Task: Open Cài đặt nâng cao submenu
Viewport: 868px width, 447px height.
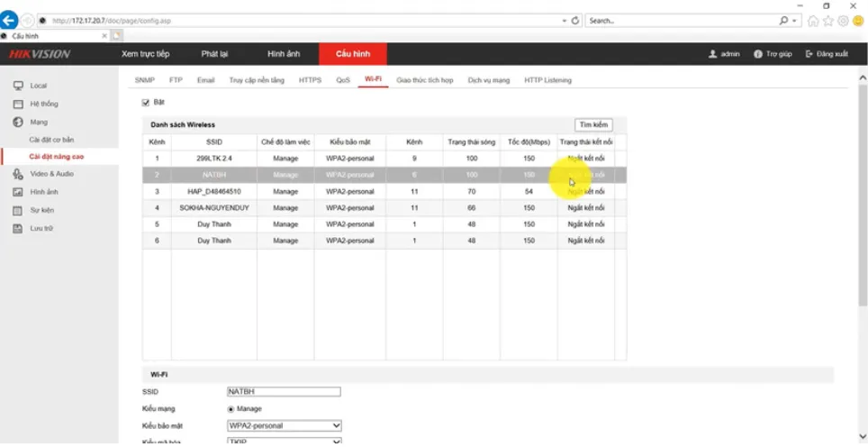Action: 57,157
